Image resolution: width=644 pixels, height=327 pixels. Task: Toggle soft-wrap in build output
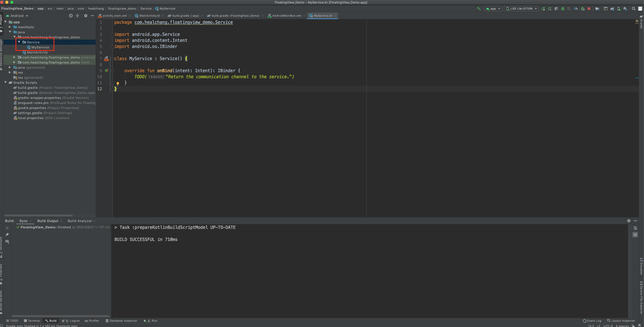pyautogui.click(x=635, y=228)
